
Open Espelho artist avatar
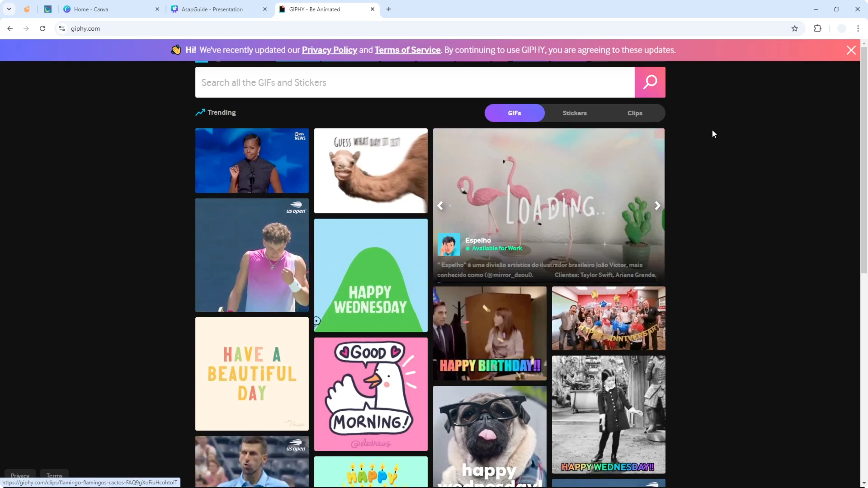pos(449,244)
